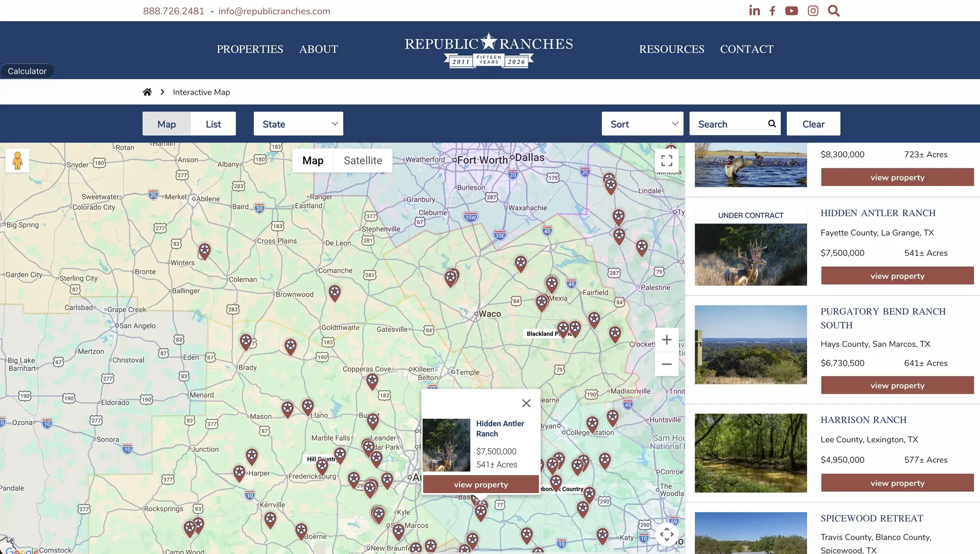
Task: Zoom out on the map
Action: 666,364
